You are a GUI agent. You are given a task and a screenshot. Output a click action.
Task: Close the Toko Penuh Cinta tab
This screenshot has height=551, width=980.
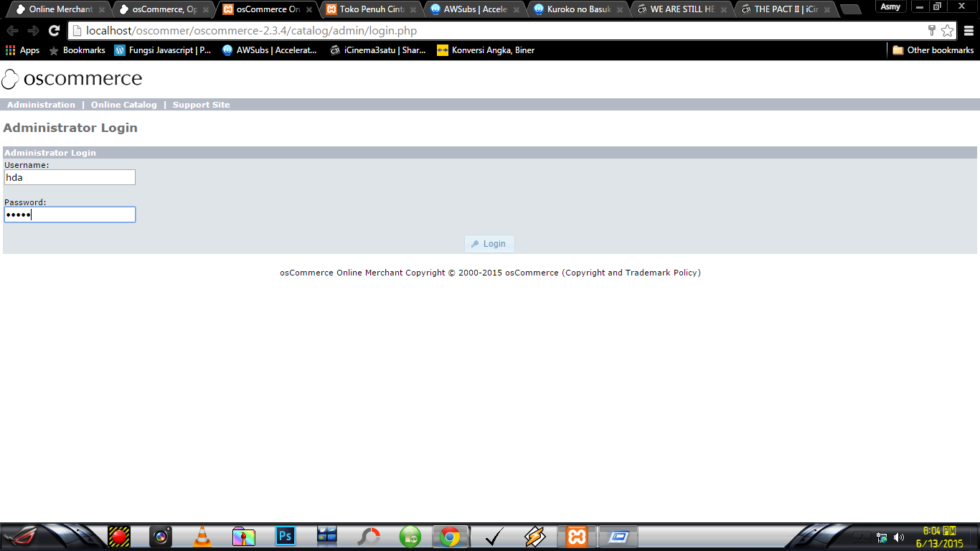[413, 10]
